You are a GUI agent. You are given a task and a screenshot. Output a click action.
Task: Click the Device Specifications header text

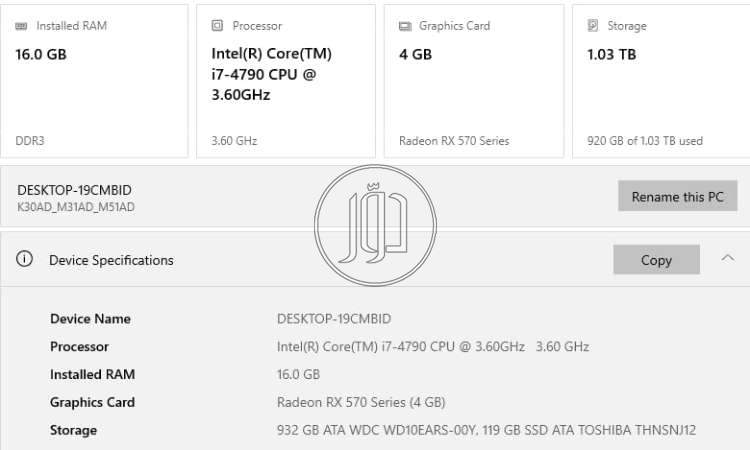pyautogui.click(x=111, y=260)
